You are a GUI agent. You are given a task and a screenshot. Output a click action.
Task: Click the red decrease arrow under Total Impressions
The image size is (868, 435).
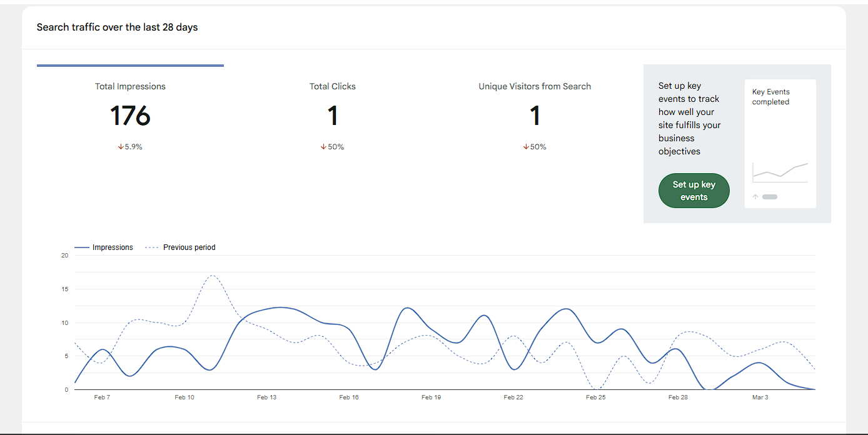120,146
